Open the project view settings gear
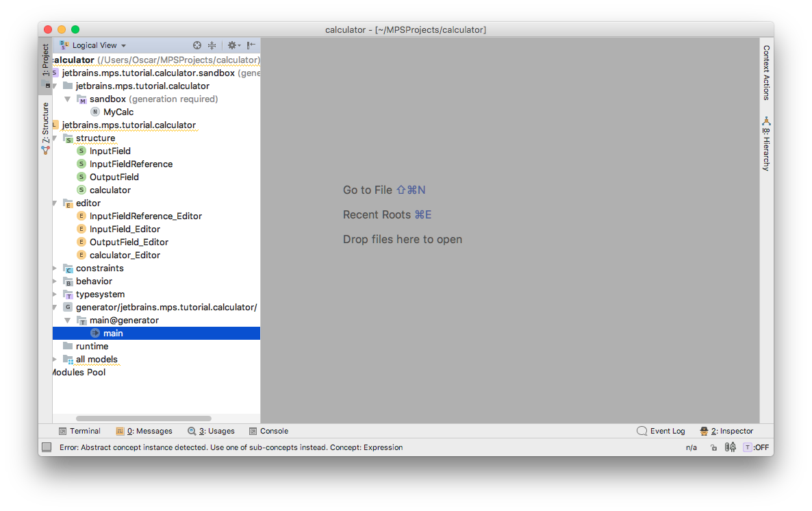The image size is (812, 511). click(233, 46)
